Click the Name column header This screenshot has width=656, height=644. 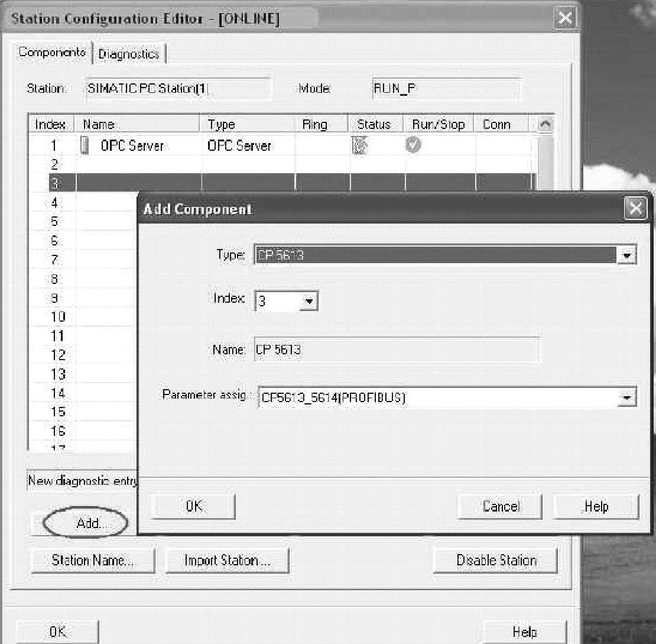click(x=137, y=124)
